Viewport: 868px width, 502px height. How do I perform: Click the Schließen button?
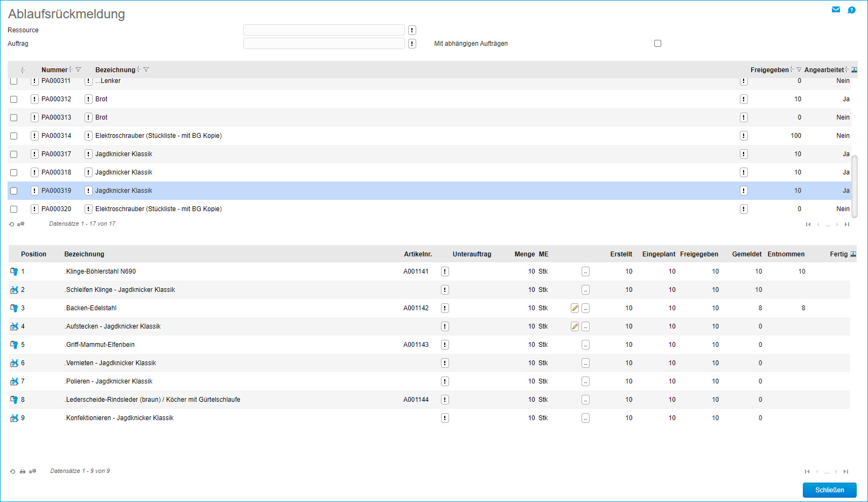click(x=829, y=490)
